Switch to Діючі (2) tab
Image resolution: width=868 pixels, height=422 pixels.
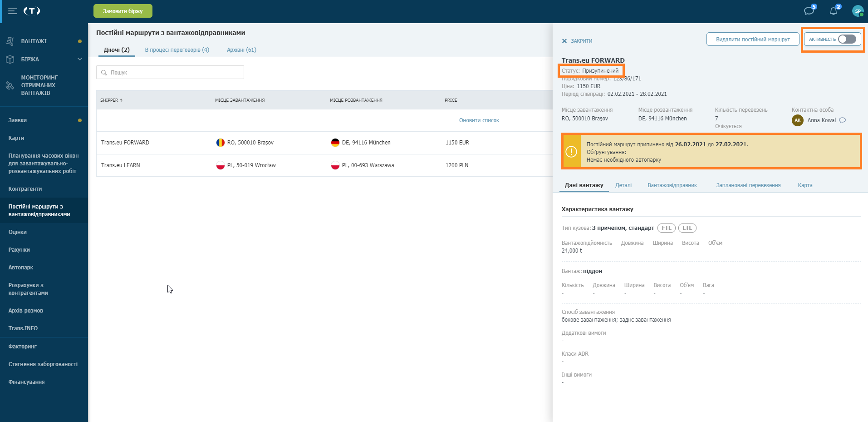[x=117, y=50]
